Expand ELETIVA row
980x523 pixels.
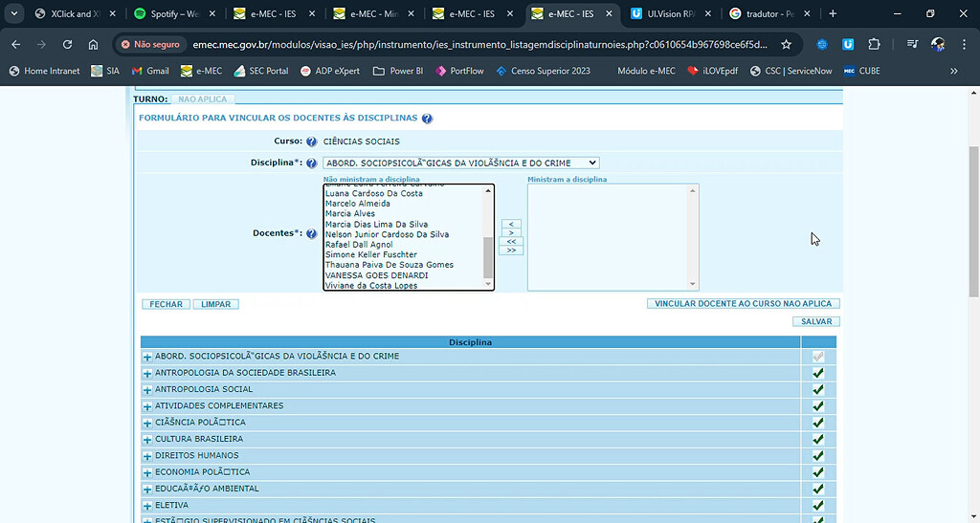[x=147, y=506]
